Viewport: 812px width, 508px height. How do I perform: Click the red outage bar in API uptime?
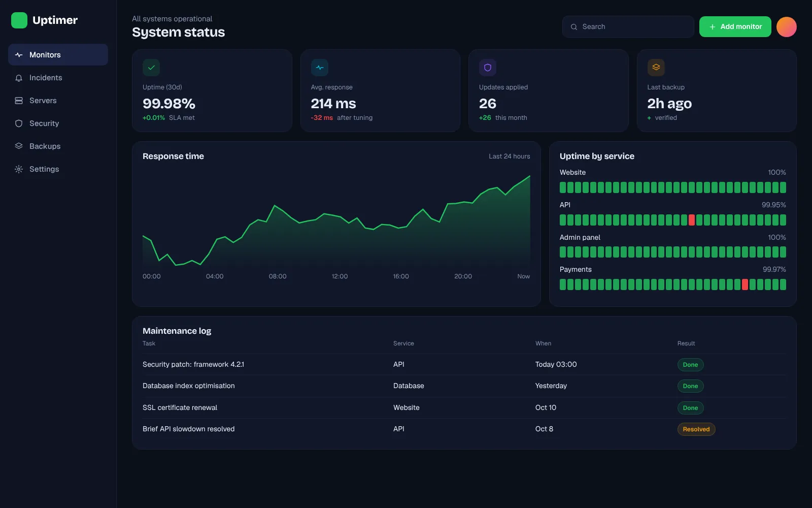pos(692,220)
